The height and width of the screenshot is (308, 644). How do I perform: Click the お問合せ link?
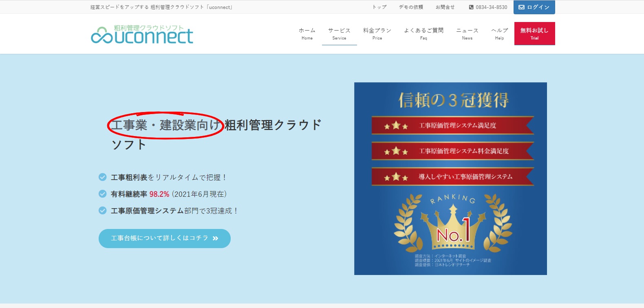click(x=445, y=7)
